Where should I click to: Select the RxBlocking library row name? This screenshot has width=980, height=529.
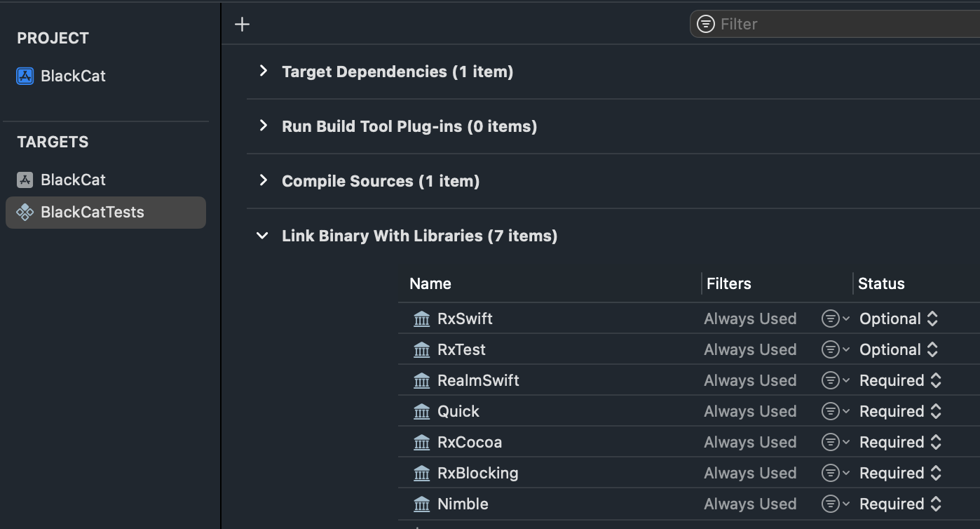[478, 474]
